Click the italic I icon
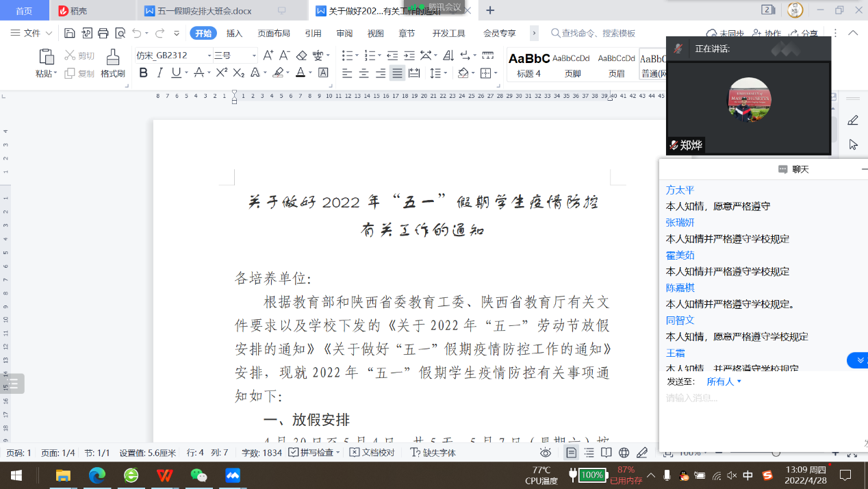868x489 pixels. 159,73
